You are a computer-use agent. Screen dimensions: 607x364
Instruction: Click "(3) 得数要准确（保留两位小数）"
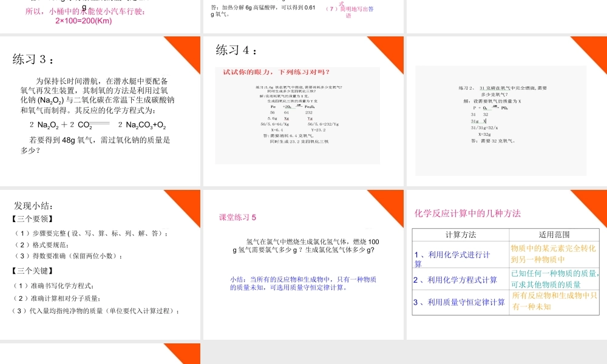point(68,255)
